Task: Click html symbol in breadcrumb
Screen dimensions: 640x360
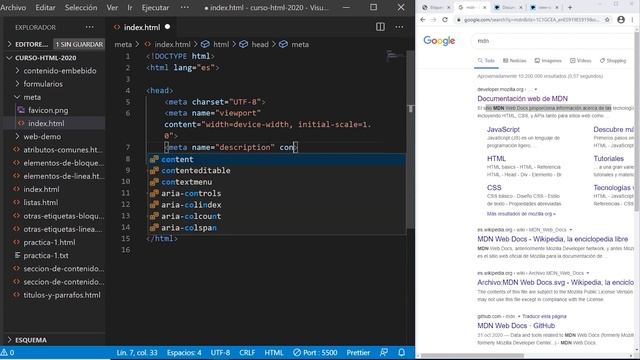Action: pyautogui.click(x=221, y=44)
